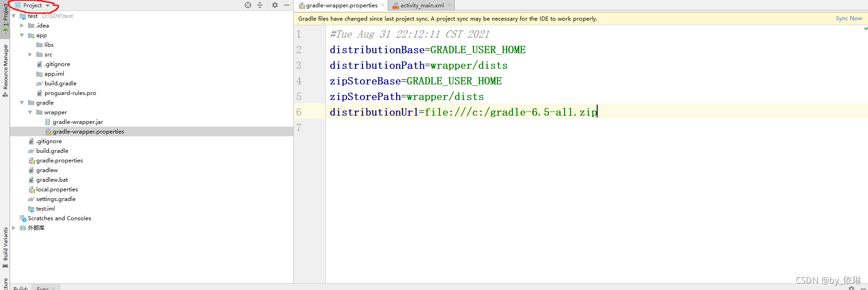Collapse the wrapper folder
868x290 pixels.
(30, 112)
